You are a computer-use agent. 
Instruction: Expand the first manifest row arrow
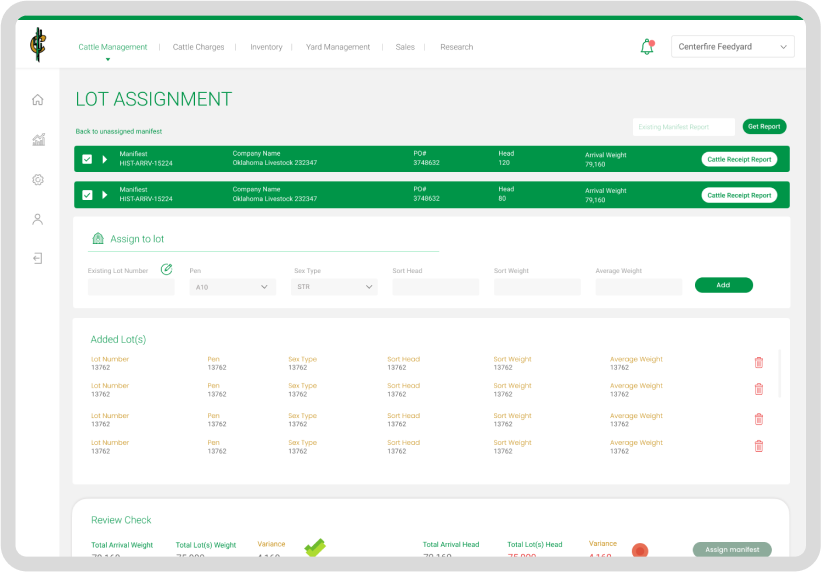[x=105, y=159]
